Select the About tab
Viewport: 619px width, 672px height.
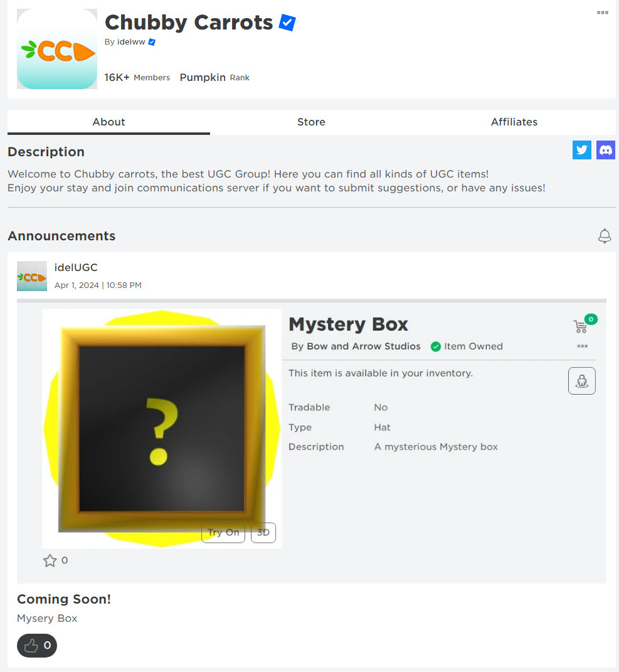[x=108, y=122]
